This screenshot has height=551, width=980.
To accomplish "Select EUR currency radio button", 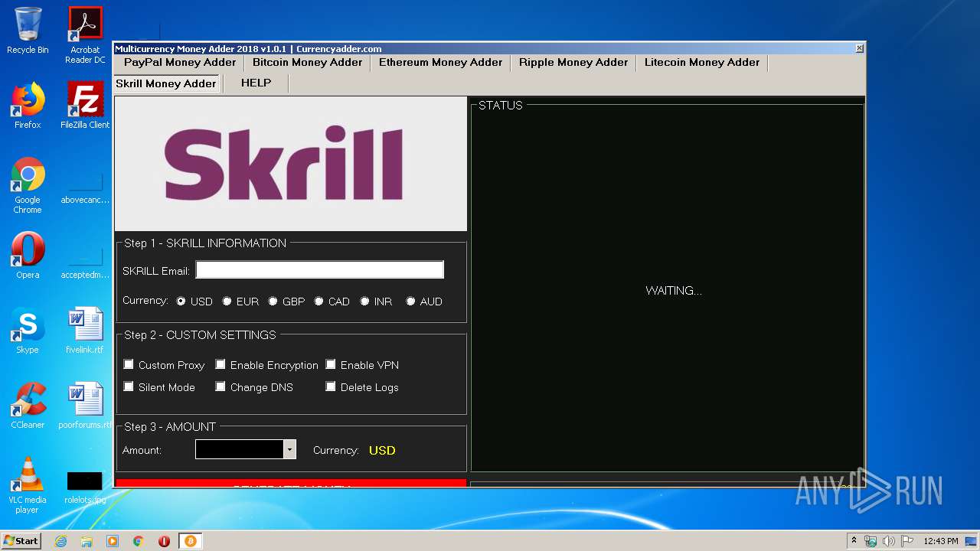I will (x=227, y=302).
